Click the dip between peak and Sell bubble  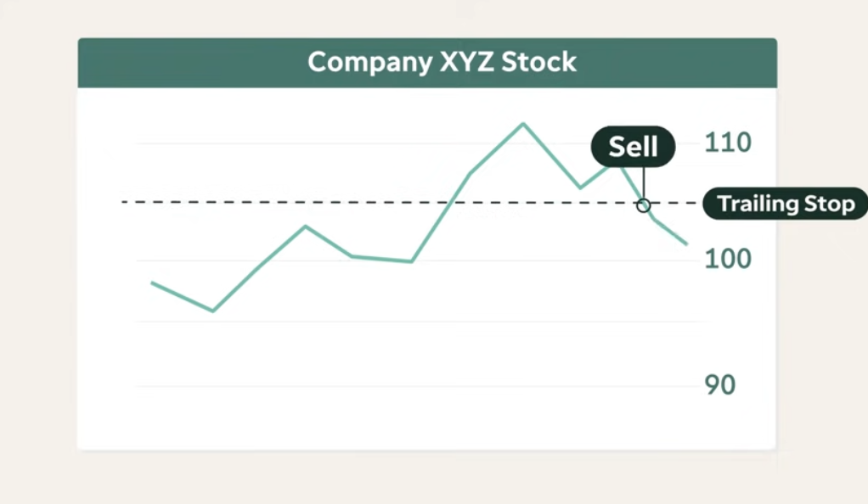coord(580,188)
